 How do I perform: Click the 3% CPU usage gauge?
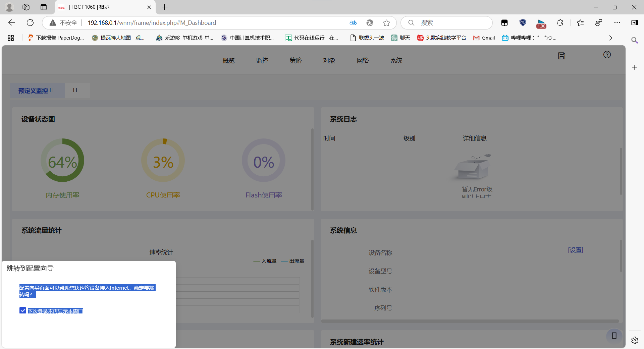click(163, 161)
